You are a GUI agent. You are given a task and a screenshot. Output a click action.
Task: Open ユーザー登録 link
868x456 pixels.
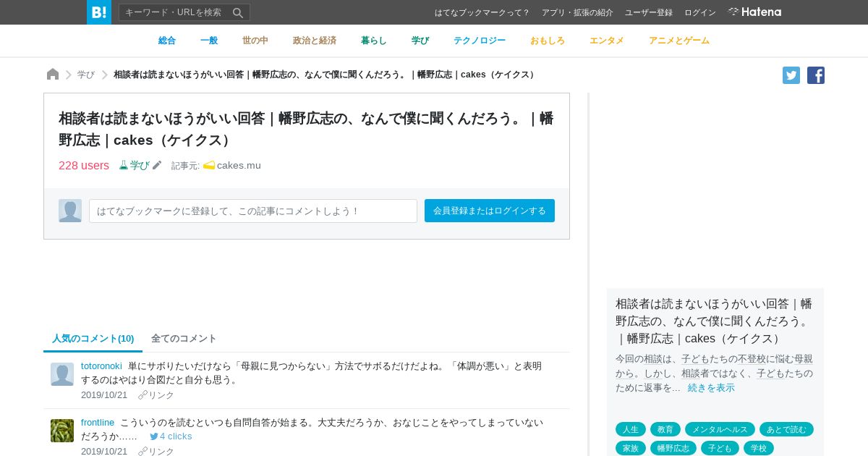[x=649, y=12]
